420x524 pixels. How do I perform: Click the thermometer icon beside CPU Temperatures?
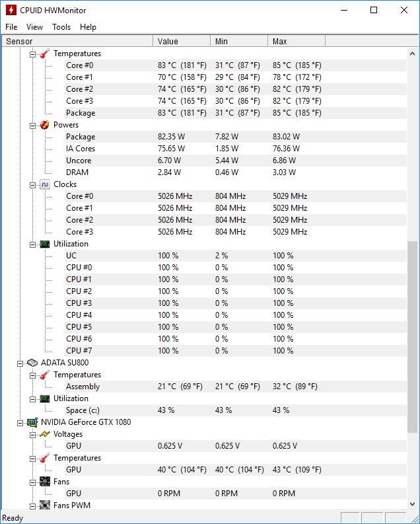[x=45, y=54]
